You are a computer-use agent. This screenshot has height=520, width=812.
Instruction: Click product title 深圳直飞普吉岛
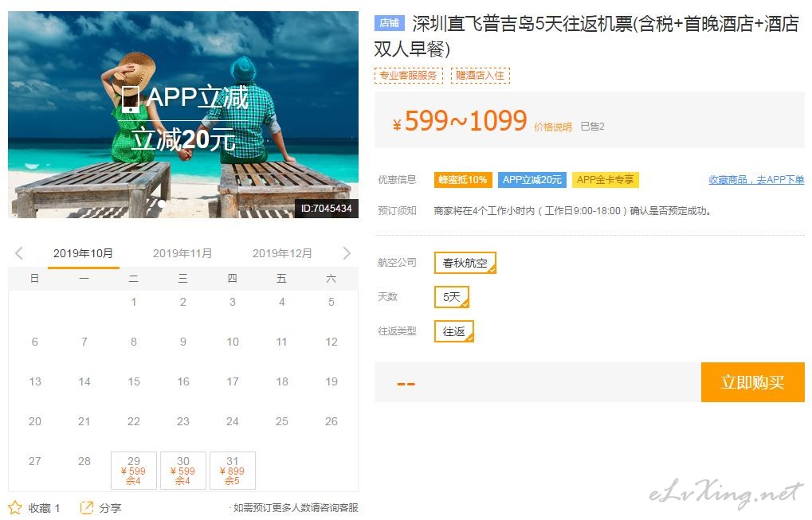click(x=586, y=36)
